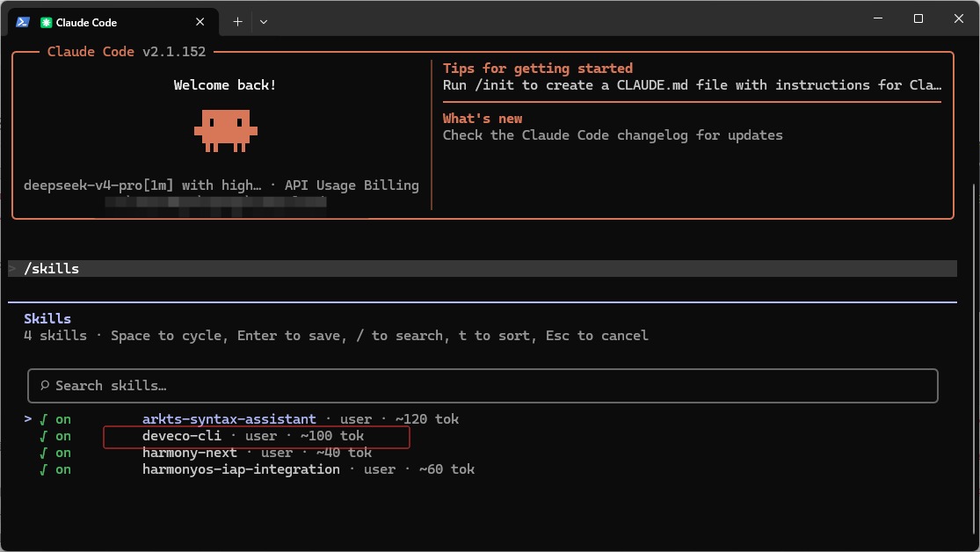Maximize the terminal window
Image resolution: width=980 pixels, height=552 pixels.
click(x=918, y=18)
